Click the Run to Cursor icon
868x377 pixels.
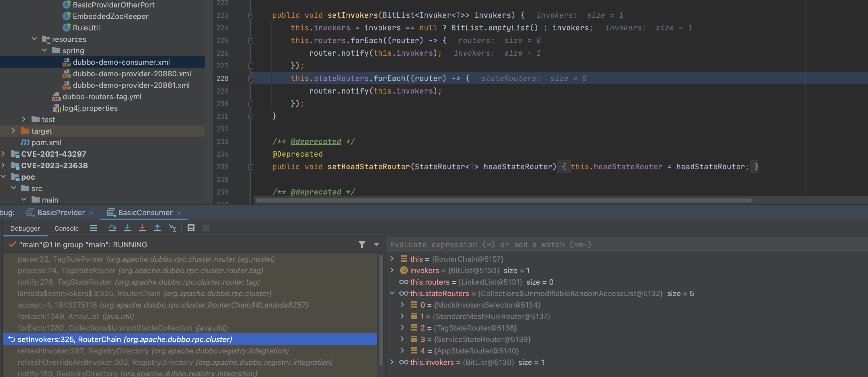[x=172, y=228]
